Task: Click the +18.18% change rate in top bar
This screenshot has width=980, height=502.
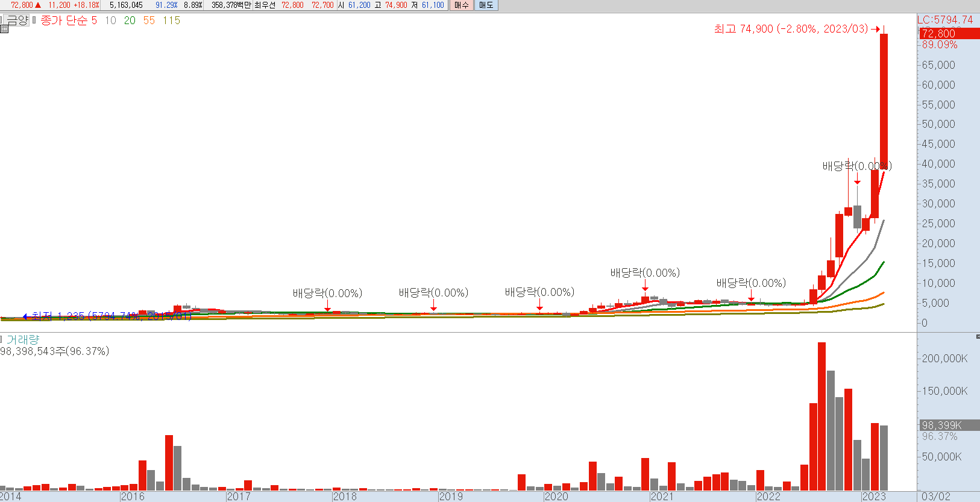Action: 86,5
